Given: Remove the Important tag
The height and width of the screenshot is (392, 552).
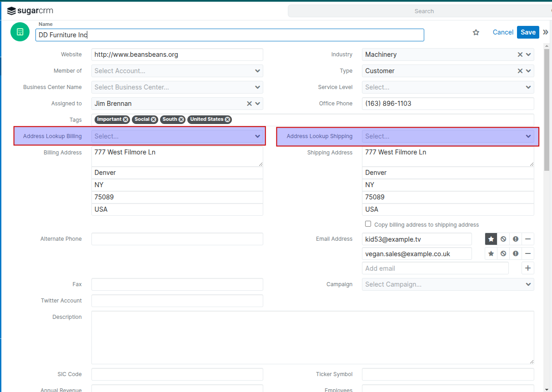Looking at the screenshot, I should pyautogui.click(x=125, y=119).
